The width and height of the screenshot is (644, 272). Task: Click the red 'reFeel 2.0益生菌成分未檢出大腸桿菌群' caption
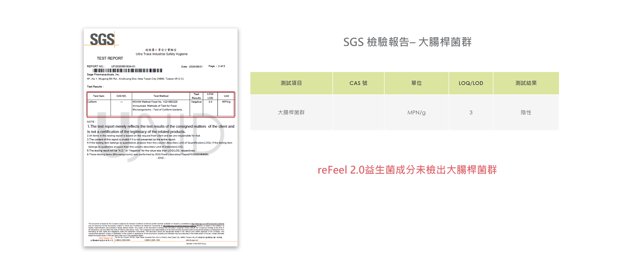click(407, 170)
